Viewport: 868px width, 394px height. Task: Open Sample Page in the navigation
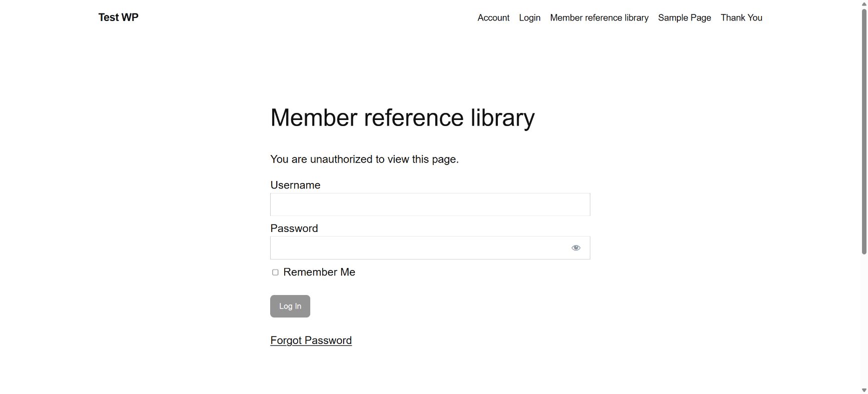coord(684,17)
